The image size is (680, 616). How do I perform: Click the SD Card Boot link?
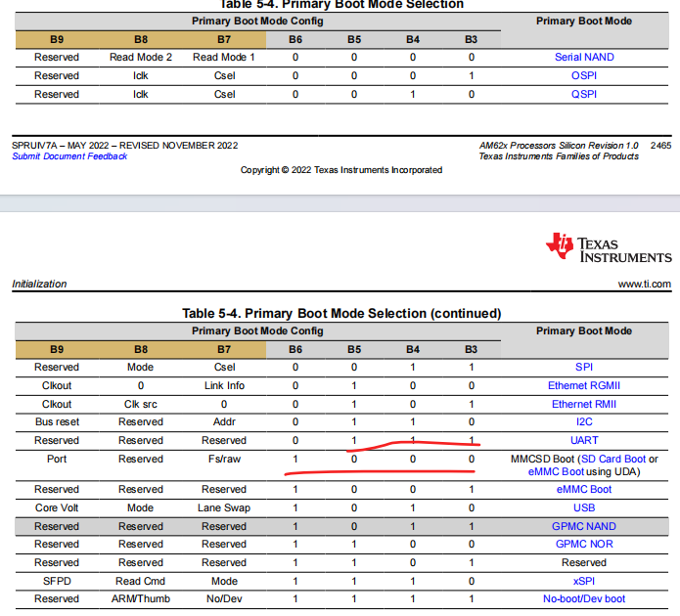(x=613, y=460)
